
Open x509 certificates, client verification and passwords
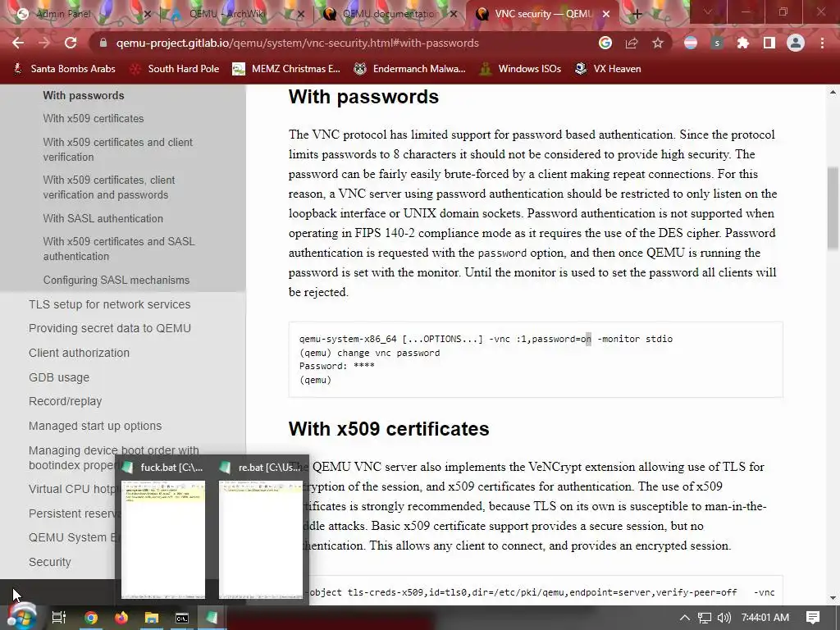[x=109, y=188]
